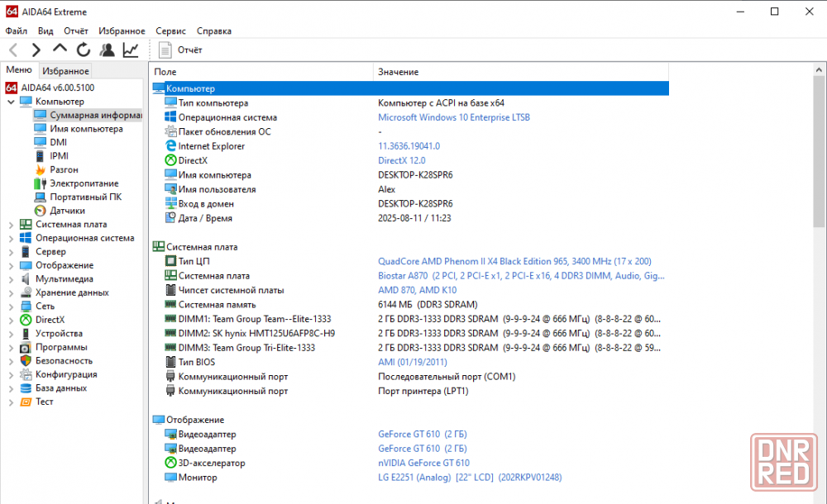The height and width of the screenshot is (504, 827).
Task: Open the Internet Explorer version 11.3636.19041.0 link
Action: [409, 146]
